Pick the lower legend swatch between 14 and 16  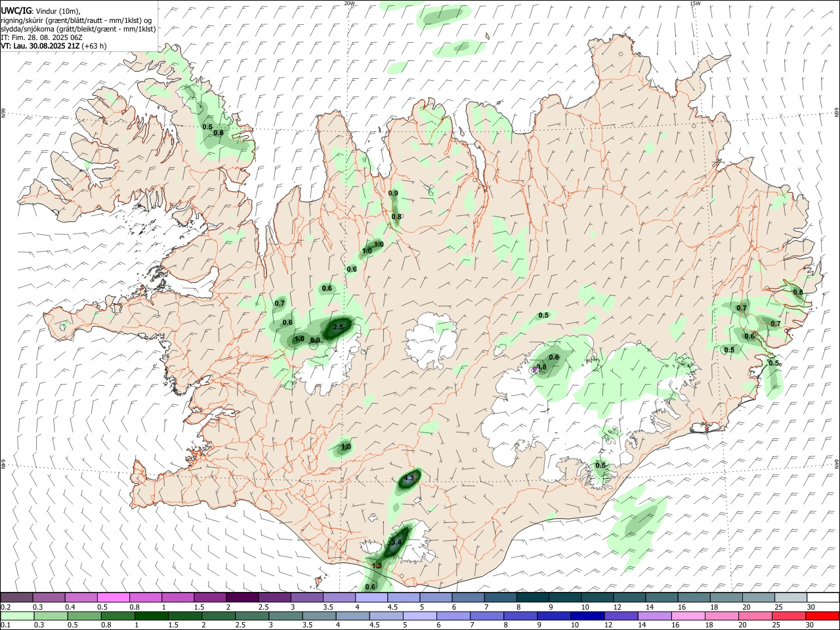coord(654,616)
